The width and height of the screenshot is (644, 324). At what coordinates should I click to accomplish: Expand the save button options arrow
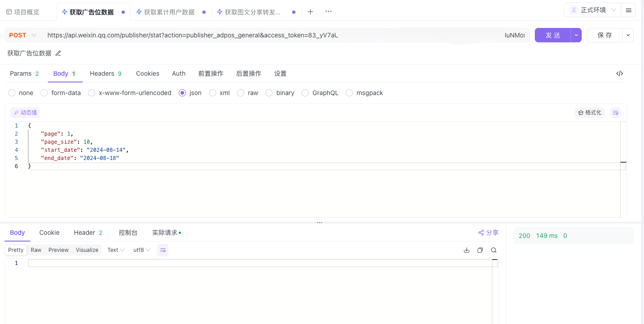pos(628,35)
